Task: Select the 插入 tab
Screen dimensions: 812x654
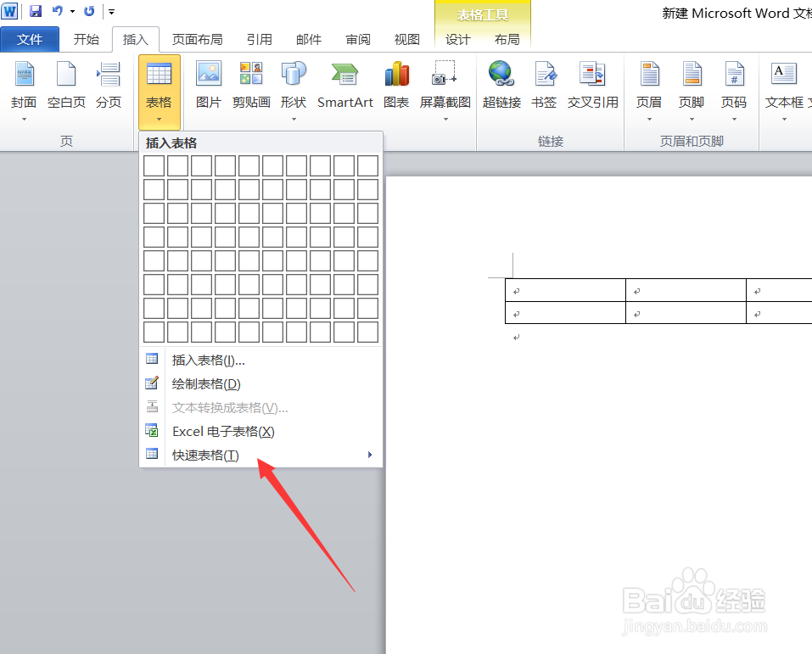Action: (x=136, y=39)
